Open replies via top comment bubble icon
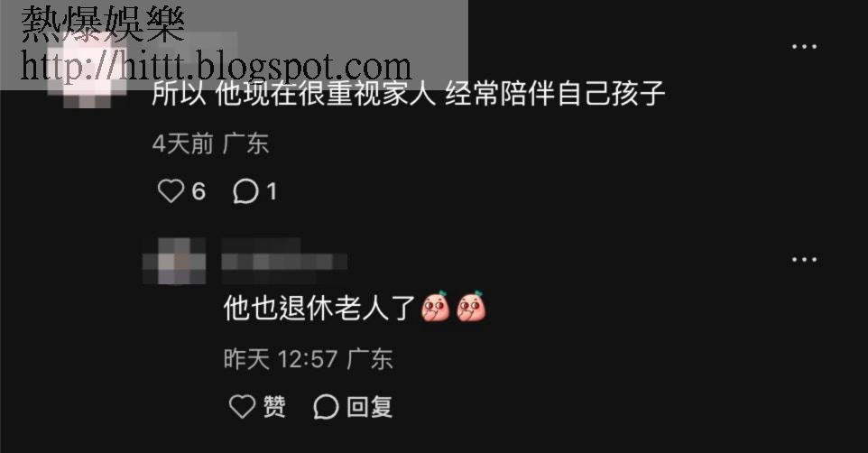The width and height of the screenshot is (868, 453). pos(245,191)
